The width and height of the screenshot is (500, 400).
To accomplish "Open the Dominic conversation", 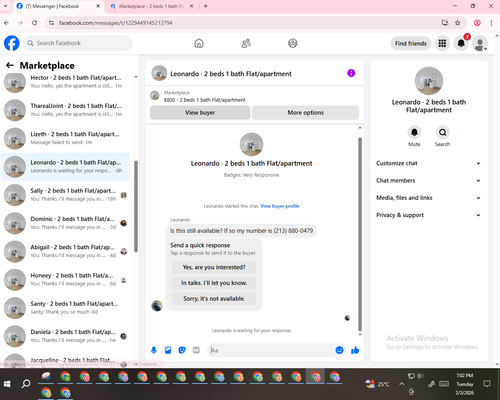I will (65, 223).
